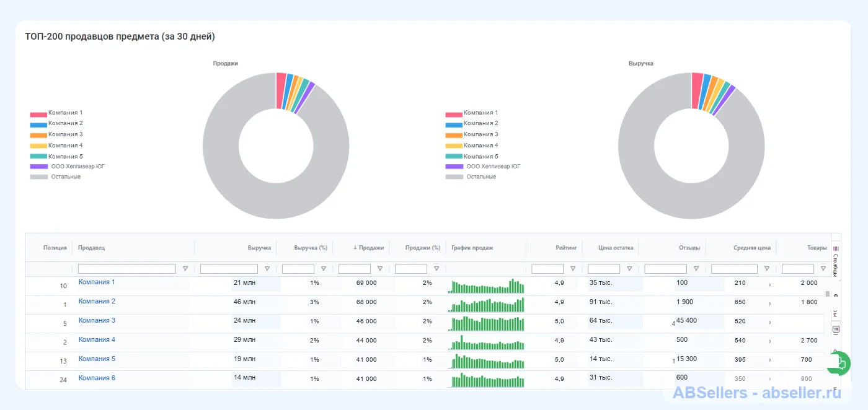Open the filter icon for Отзывы column
The image size is (868, 410).
pyautogui.click(x=696, y=269)
